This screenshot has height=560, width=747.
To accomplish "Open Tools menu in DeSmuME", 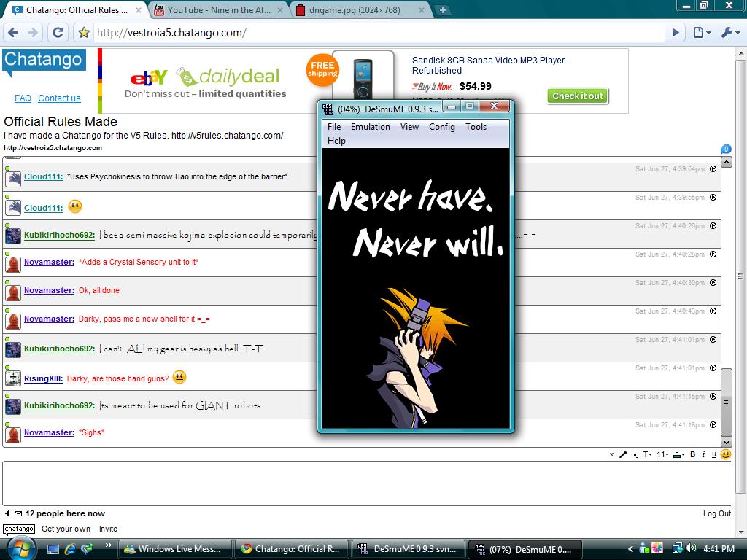I will (476, 127).
